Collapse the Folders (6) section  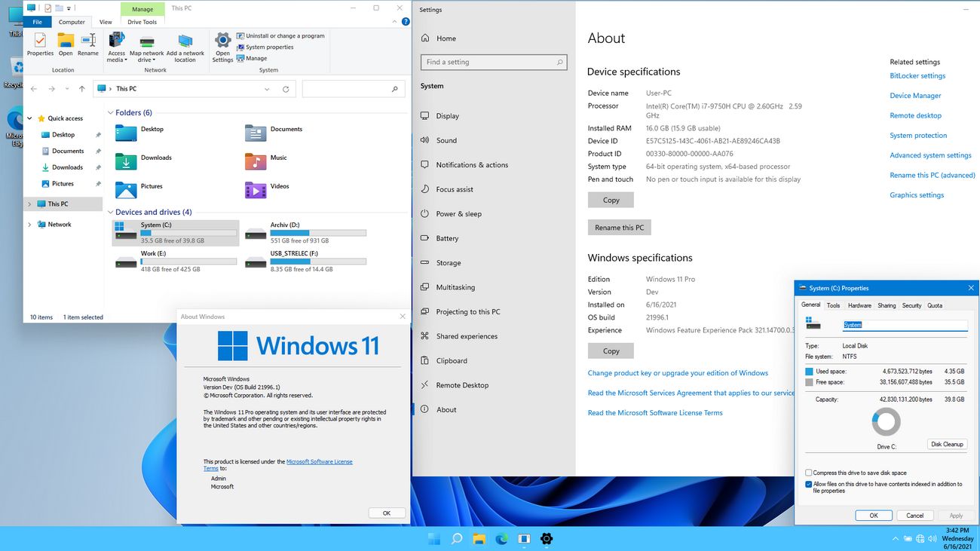[111, 113]
